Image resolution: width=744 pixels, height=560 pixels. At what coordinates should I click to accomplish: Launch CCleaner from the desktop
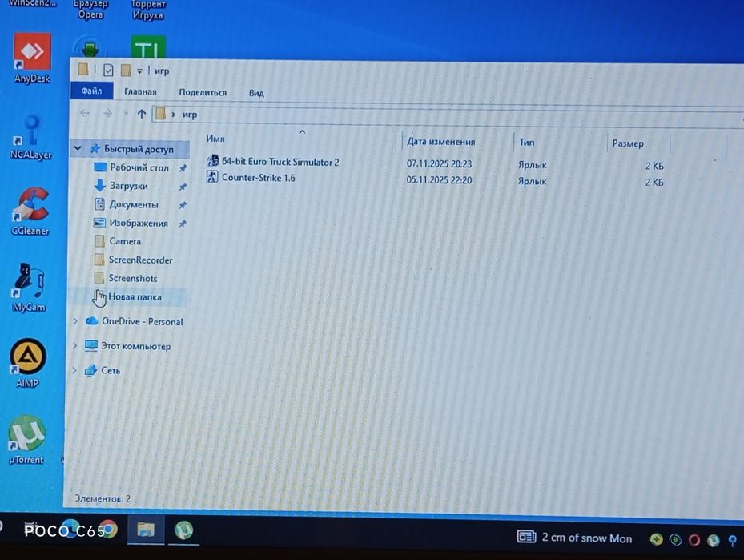tap(30, 212)
